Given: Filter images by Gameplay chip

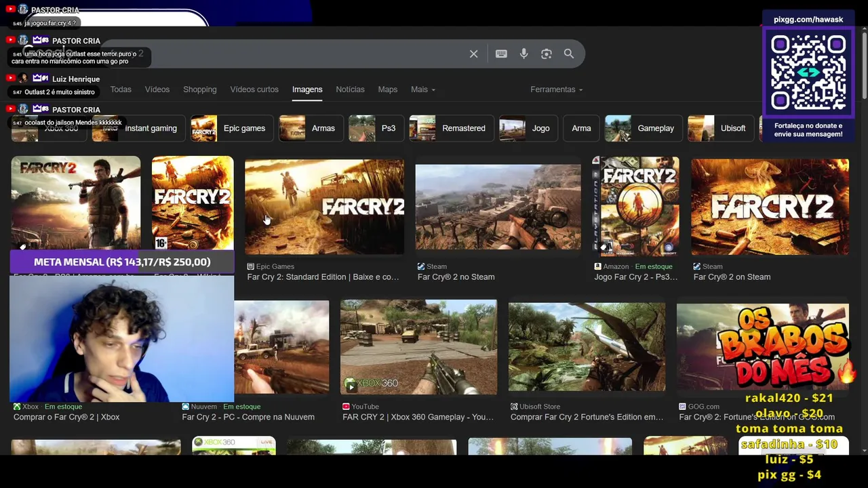Looking at the screenshot, I should click(x=643, y=128).
